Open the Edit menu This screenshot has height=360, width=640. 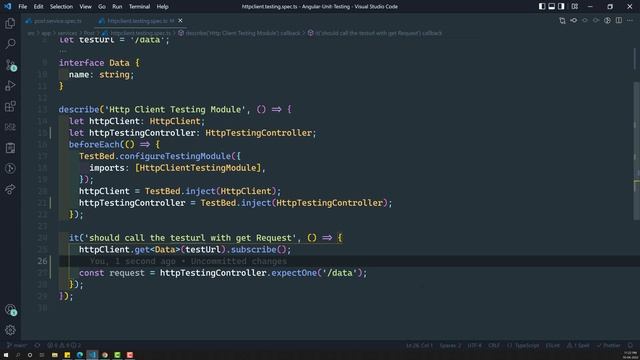point(38,7)
